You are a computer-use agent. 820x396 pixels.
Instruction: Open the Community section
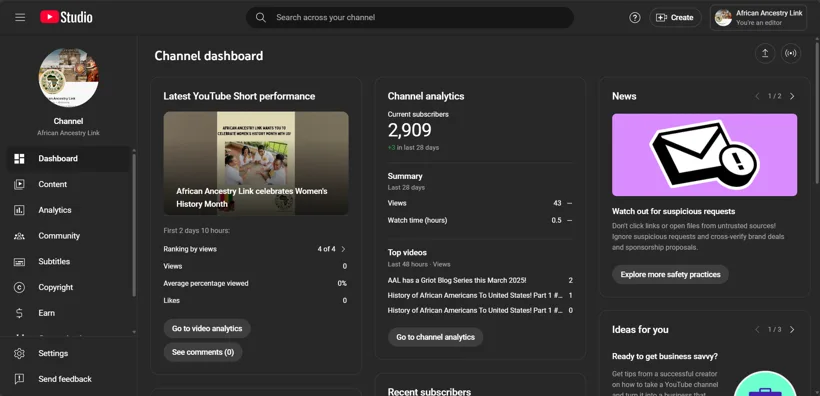(x=68, y=236)
